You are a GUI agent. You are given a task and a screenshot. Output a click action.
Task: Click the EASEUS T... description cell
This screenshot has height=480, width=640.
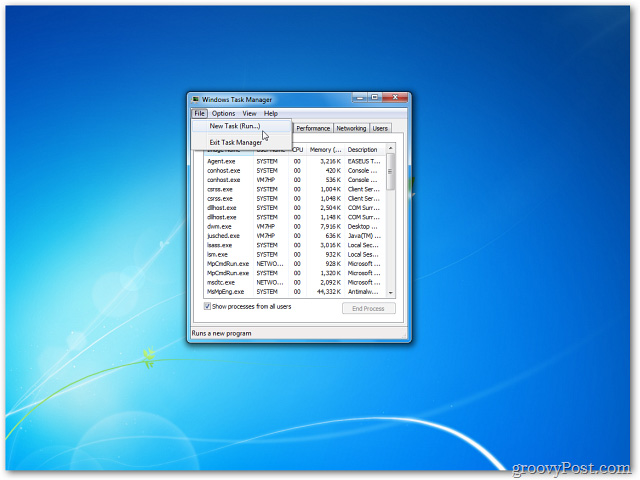364,161
